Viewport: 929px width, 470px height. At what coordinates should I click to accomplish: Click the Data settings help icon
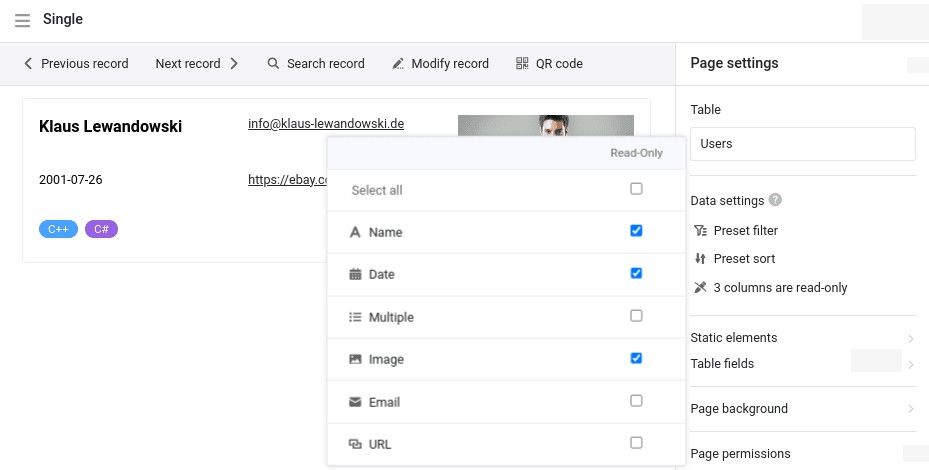[x=775, y=200]
